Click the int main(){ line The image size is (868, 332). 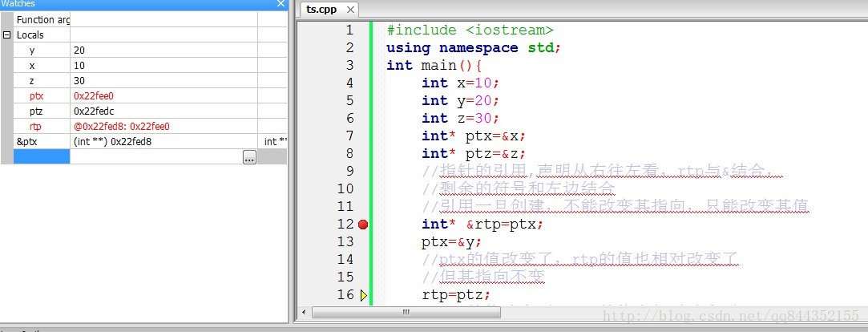(x=434, y=66)
